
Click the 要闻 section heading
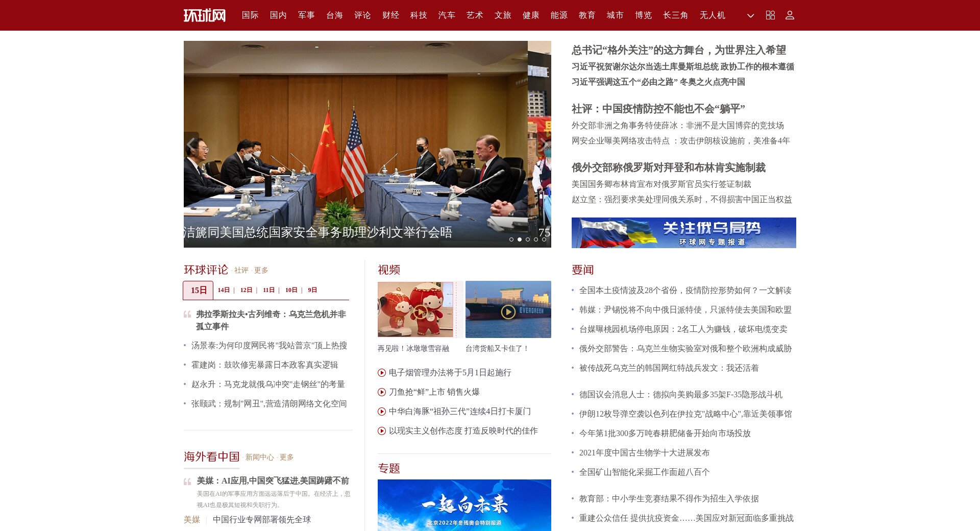click(x=583, y=270)
